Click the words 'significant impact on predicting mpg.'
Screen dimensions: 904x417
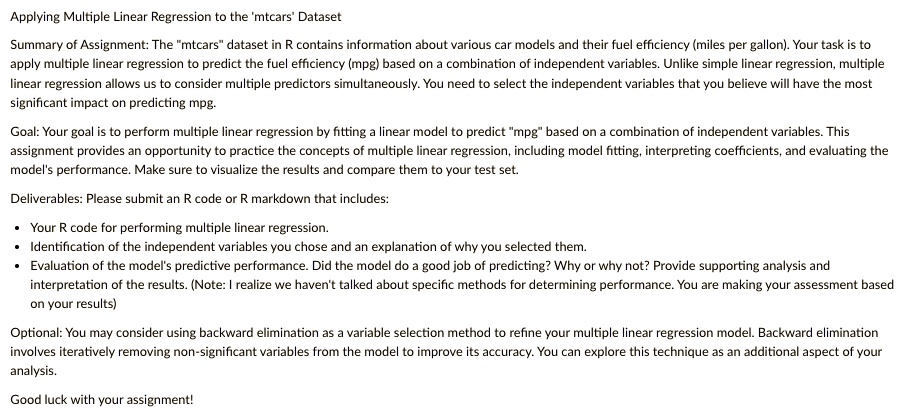[x=113, y=103]
